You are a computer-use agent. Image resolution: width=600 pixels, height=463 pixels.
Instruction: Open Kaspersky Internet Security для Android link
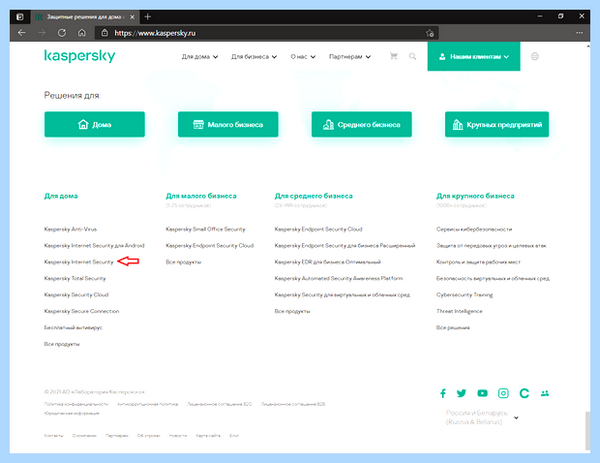(94, 246)
